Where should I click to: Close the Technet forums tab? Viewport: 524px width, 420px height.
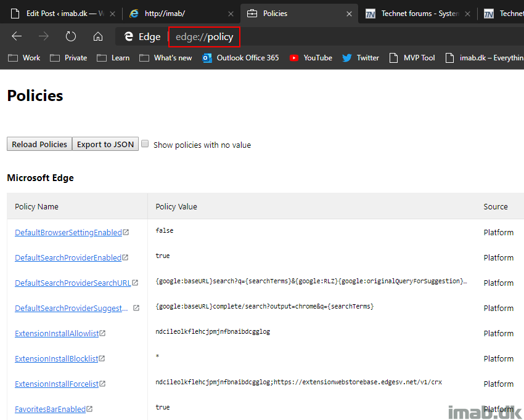coord(467,14)
